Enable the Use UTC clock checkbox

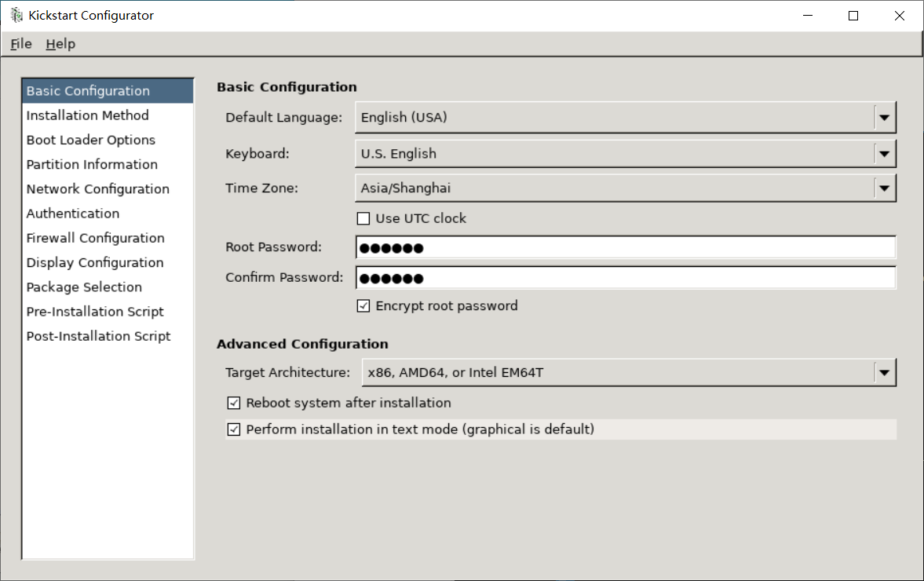pyautogui.click(x=363, y=218)
